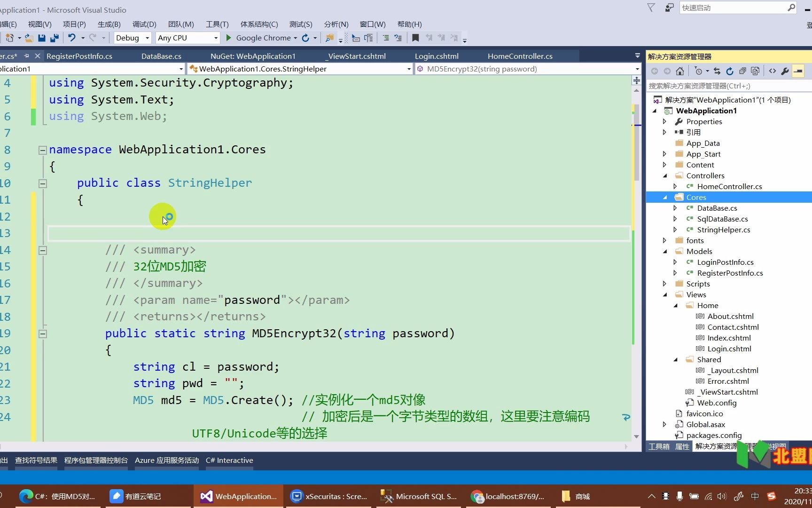
Task: Click the Save All toolbar icon
Action: pos(55,38)
